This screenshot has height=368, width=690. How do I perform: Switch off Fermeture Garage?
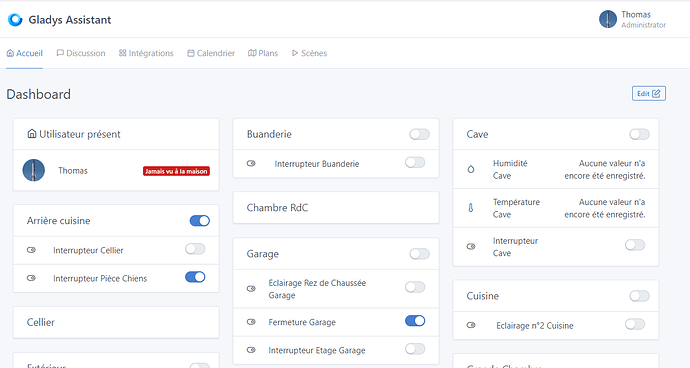point(415,321)
